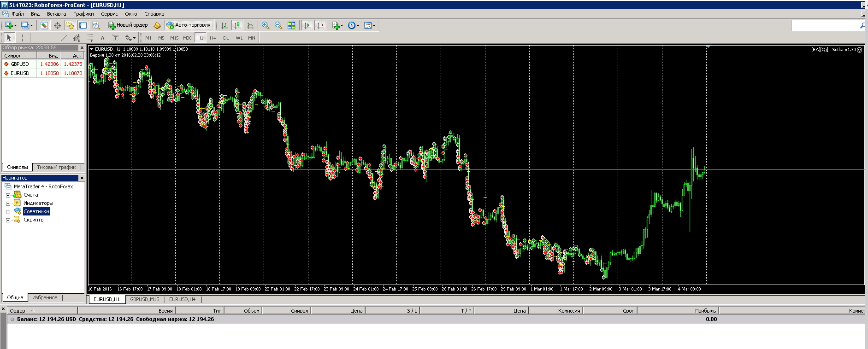Toggle the Terminal panel icon
Screen dimensions: 868x349
pyautogui.click(x=83, y=25)
